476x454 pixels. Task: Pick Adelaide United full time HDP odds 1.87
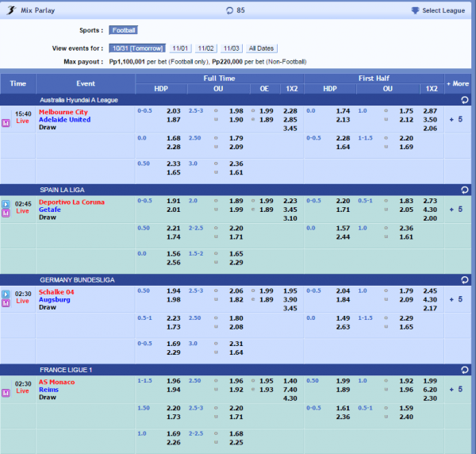point(174,120)
